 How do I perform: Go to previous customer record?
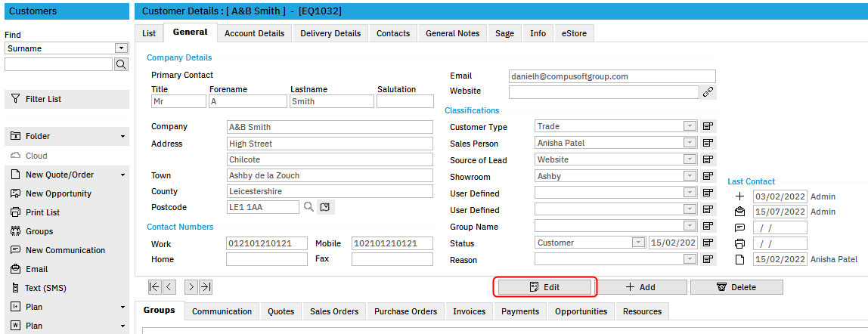(x=169, y=286)
